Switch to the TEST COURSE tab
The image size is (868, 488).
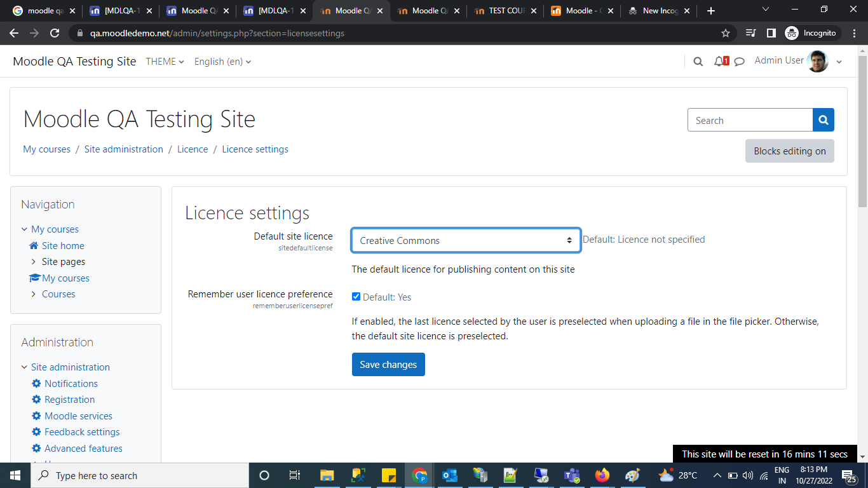click(x=505, y=11)
